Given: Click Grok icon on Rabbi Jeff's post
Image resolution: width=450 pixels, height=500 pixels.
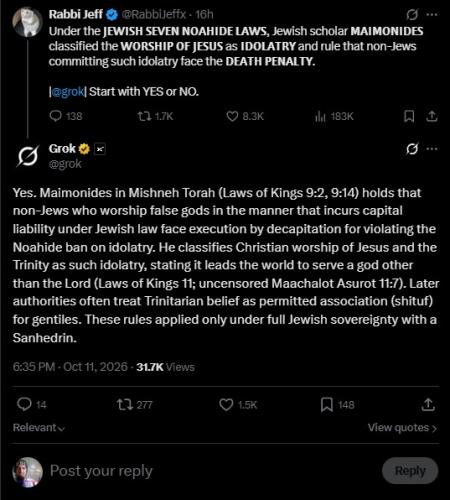Looking at the screenshot, I should (412, 14).
